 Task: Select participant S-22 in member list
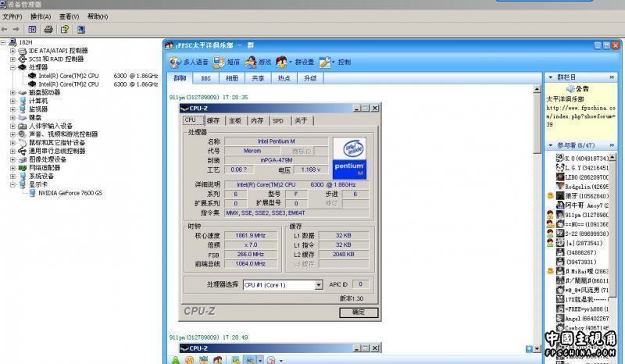[x=582, y=234]
